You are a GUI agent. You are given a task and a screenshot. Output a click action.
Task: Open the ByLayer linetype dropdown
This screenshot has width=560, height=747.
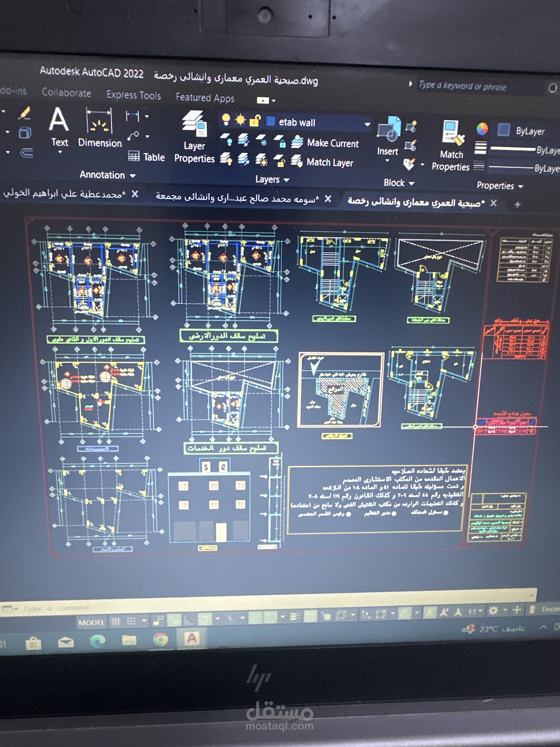click(x=524, y=168)
